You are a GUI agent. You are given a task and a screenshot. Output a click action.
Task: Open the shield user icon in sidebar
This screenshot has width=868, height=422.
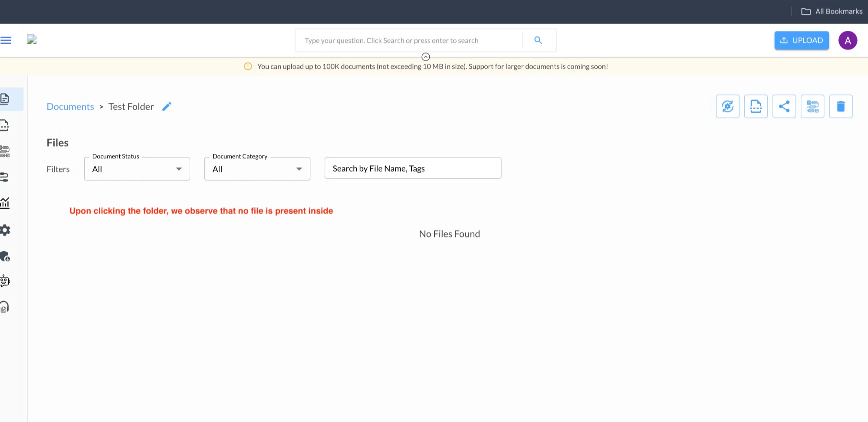(x=5, y=256)
